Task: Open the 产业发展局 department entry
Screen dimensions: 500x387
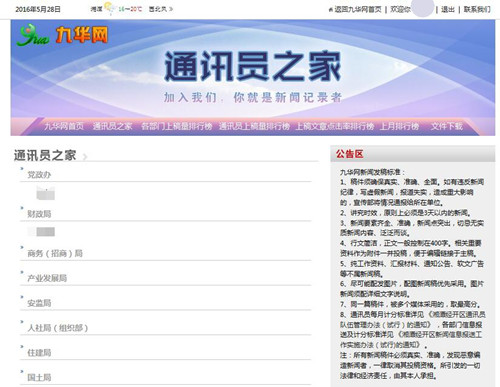Action: 47,278
